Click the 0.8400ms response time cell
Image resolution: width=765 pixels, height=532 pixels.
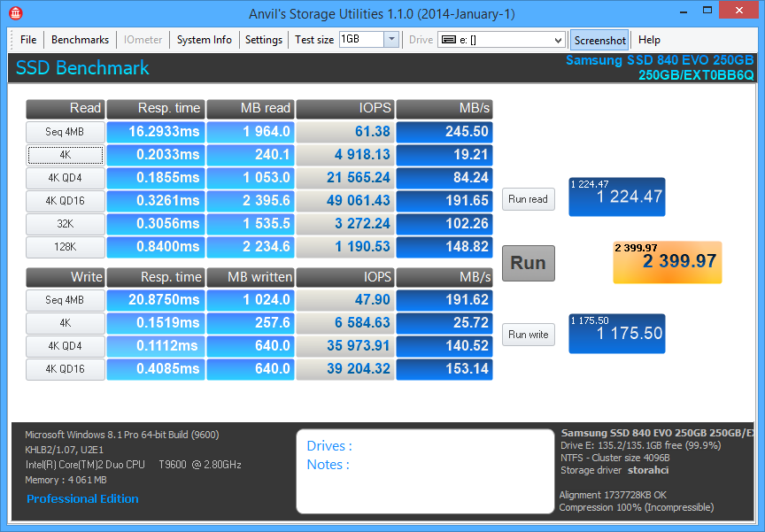click(156, 247)
